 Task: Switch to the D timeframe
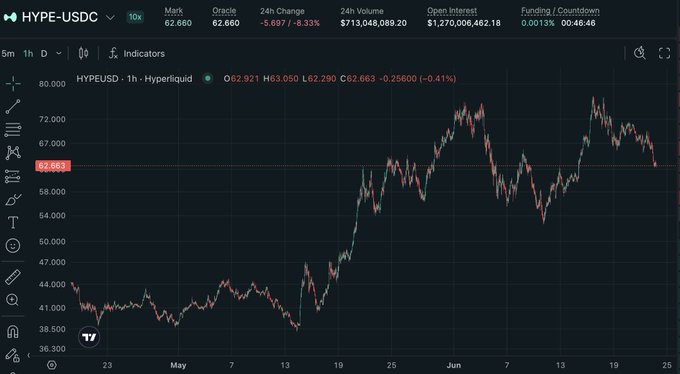click(x=44, y=54)
